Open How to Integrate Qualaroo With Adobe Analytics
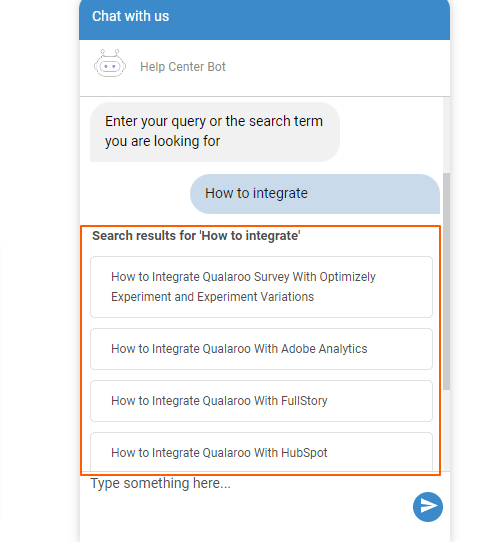Screen dimensions: 477x542 [x=261, y=349]
